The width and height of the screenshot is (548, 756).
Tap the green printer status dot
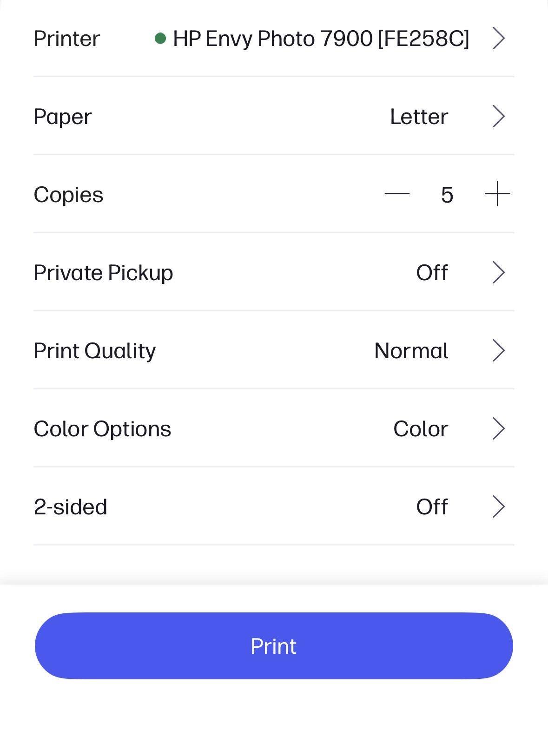pyautogui.click(x=160, y=38)
